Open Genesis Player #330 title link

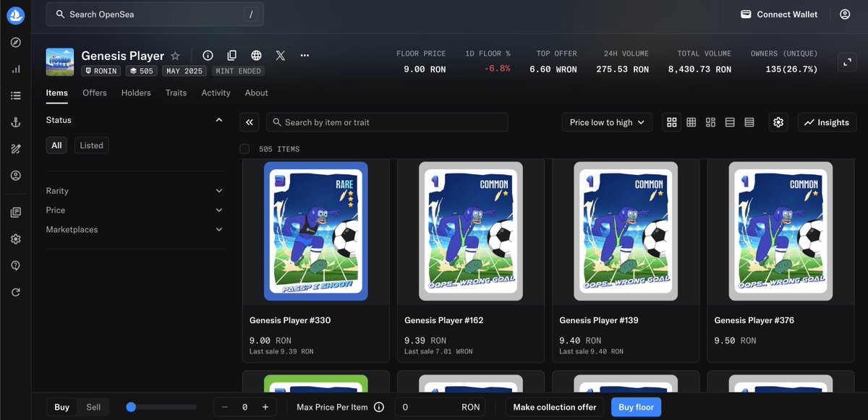pyautogui.click(x=290, y=320)
